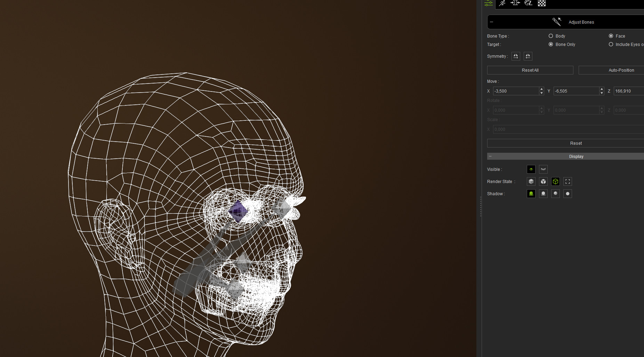
Task: Select no-shadow plain sphere option
Action: tap(567, 193)
